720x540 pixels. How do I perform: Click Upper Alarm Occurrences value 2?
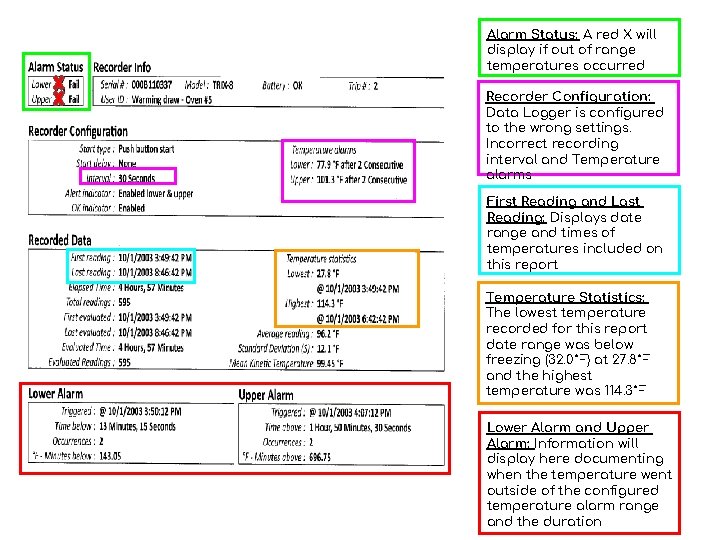[311, 442]
